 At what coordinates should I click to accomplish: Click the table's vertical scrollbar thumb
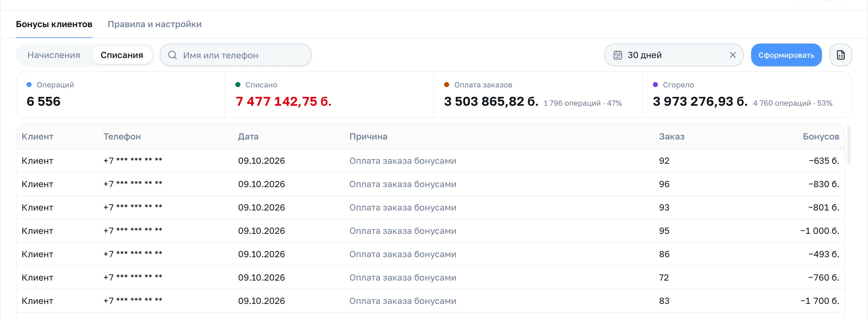coord(849,145)
